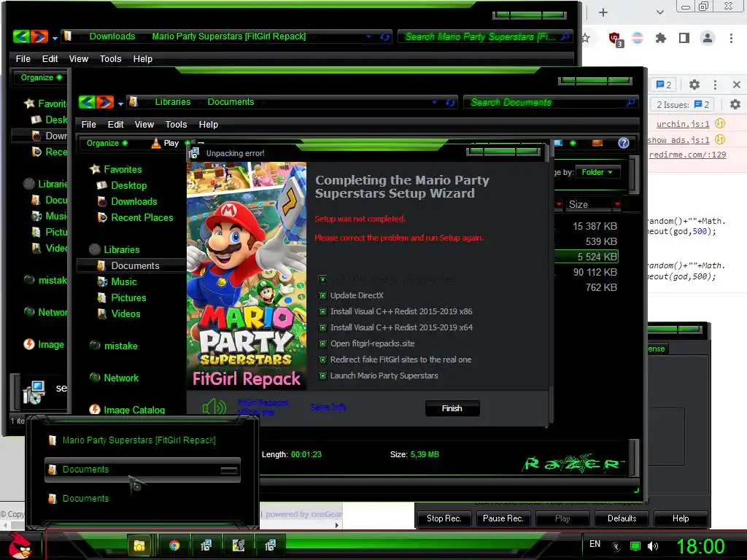
Task: Click Forward arrow in Documents explorer window
Action: 105,102
